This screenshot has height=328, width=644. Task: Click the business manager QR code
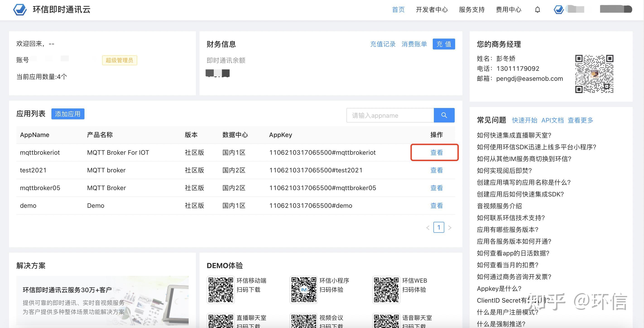[x=594, y=74]
